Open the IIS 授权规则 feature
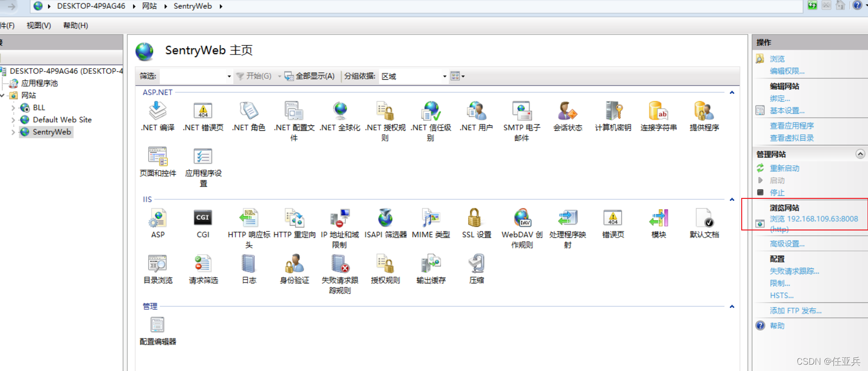868x371 pixels. point(385,269)
